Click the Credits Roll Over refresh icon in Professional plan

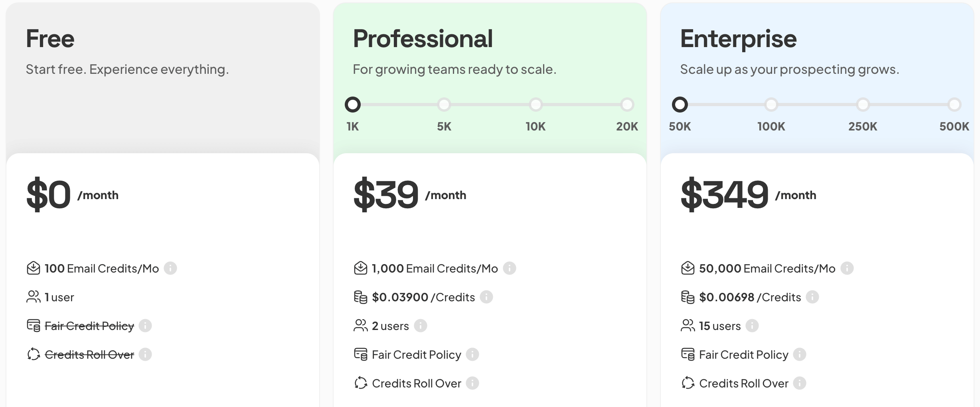[x=360, y=383]
